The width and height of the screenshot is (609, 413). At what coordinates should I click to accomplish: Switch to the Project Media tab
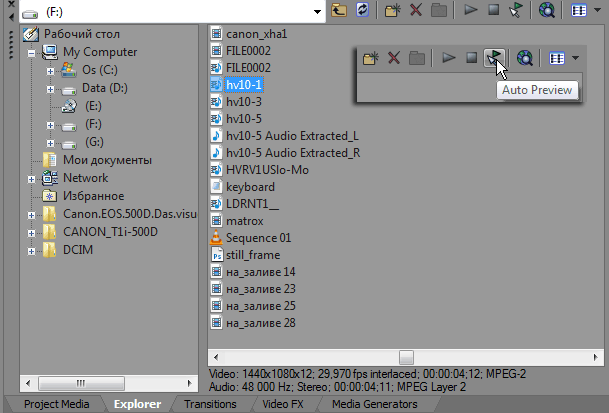56,404
